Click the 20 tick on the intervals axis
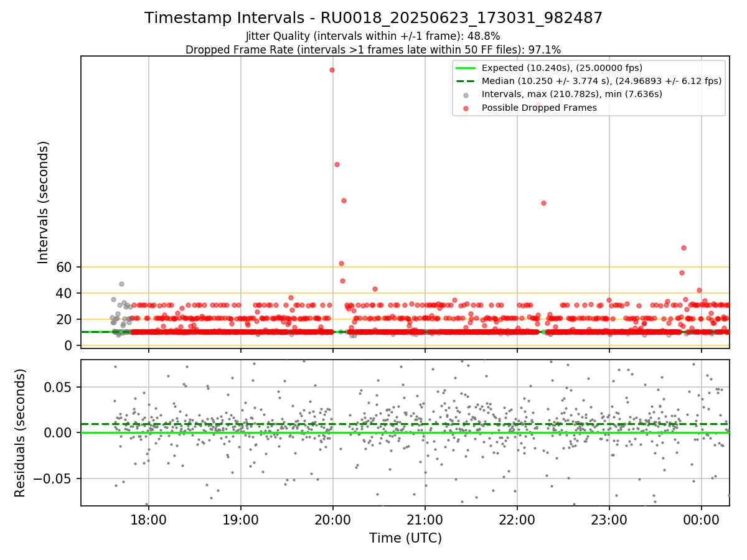 65,319
